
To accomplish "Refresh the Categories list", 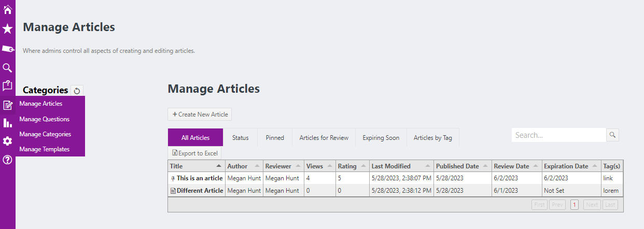I will tap(77, 91).
